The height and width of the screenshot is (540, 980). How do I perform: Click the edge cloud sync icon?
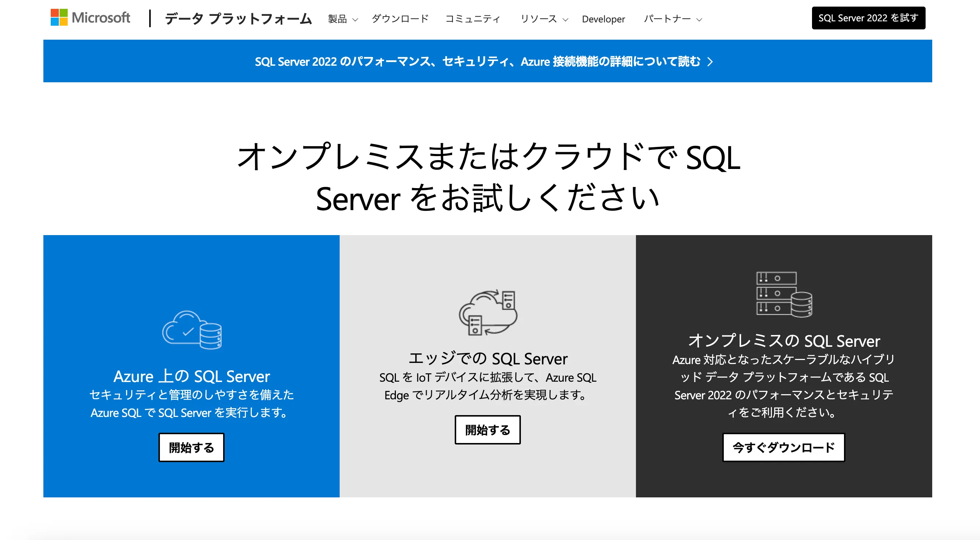coord(488,313)
